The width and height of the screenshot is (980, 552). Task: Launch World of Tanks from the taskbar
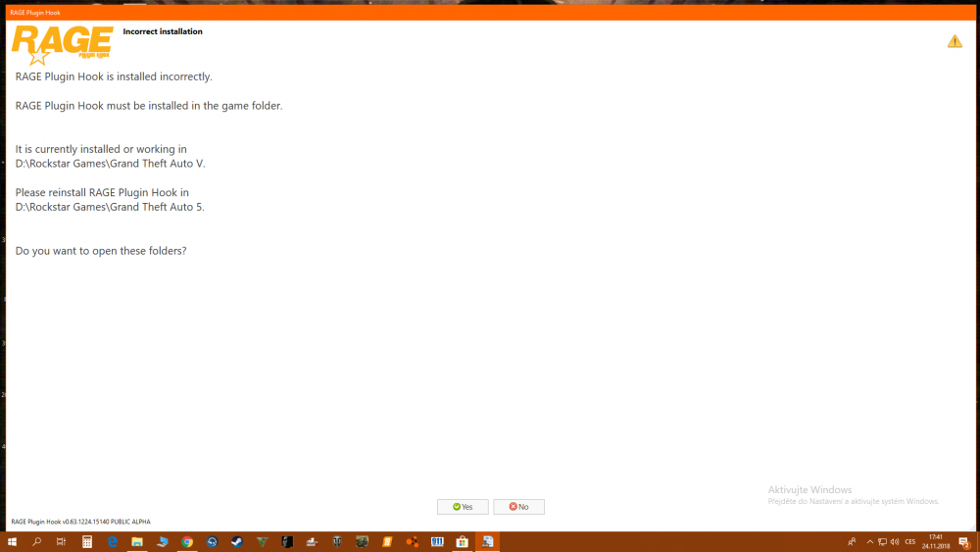point(337,542)
